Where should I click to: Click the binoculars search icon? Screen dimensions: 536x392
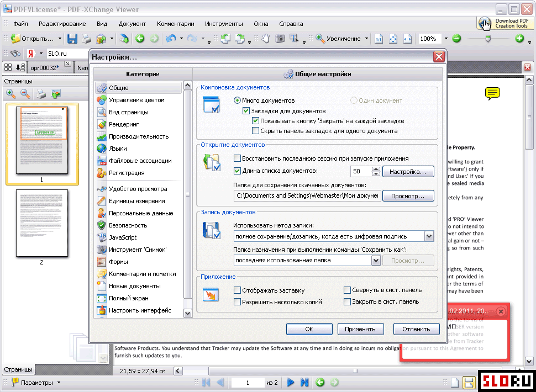coord(15,54)
